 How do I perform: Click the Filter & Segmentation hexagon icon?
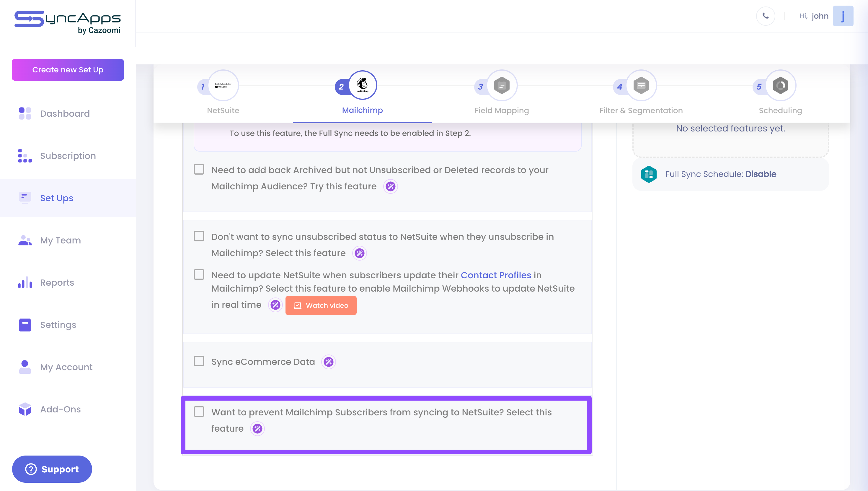point(641,85)
